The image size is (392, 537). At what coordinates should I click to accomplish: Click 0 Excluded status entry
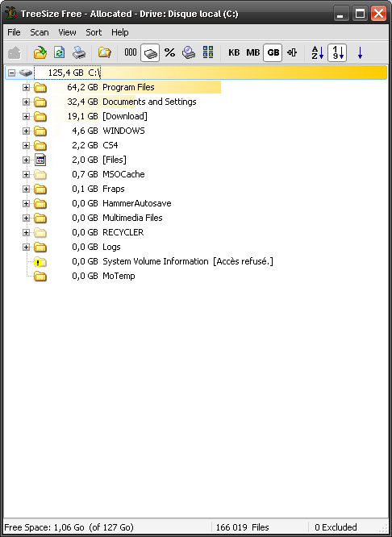click(336, 527)
